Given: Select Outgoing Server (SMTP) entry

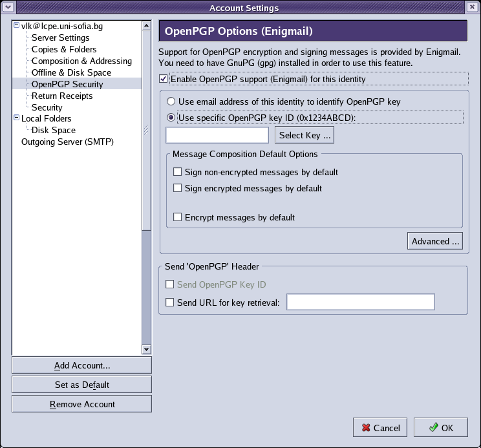Looking at the screenshot, I should pyautogui.click(x=67, y=142).
